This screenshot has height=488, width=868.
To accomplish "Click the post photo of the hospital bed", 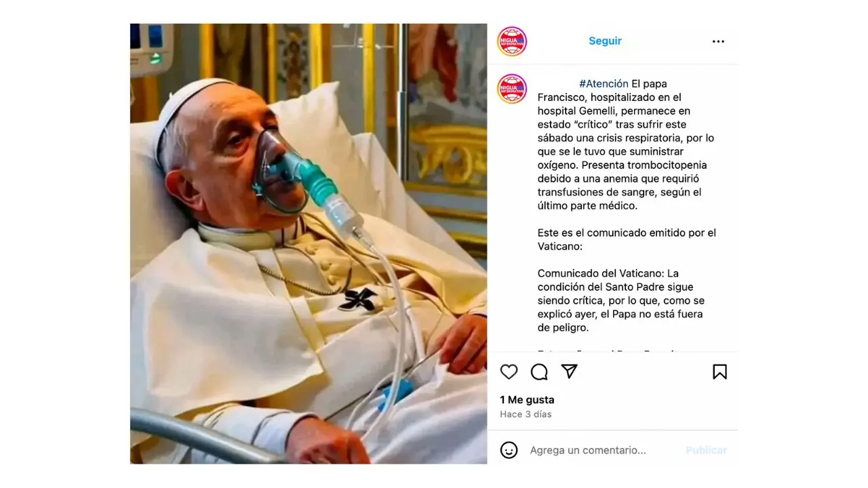I will [309, 244].
